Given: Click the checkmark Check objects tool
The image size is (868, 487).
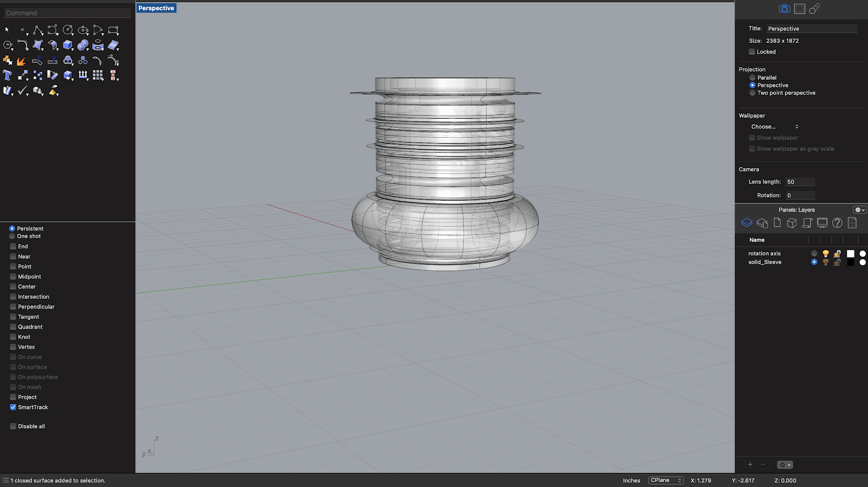Looking at the screenshot, I should 23,91.
